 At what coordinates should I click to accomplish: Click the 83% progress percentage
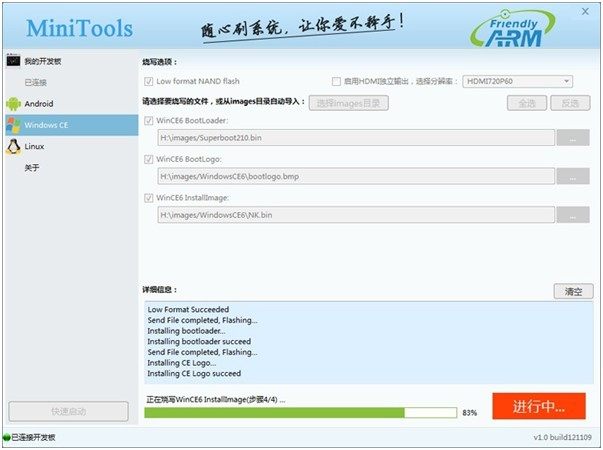pos(470,413)
